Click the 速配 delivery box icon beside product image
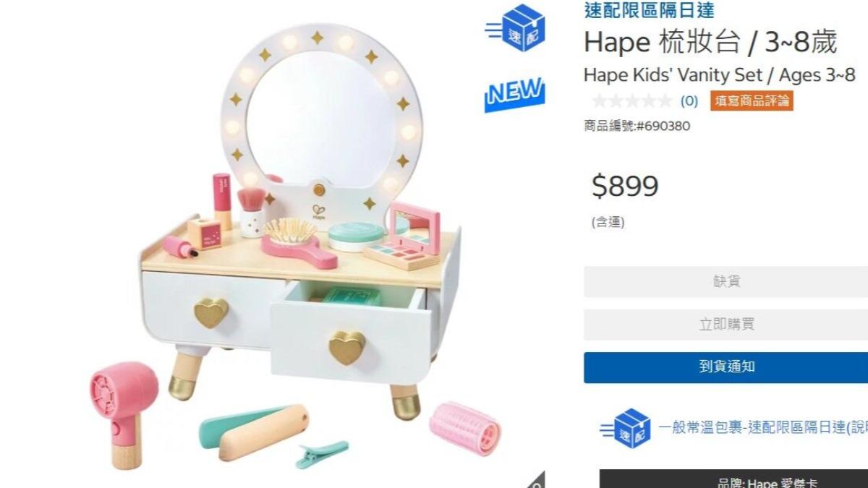868x488 pixels. pos(515,27)
